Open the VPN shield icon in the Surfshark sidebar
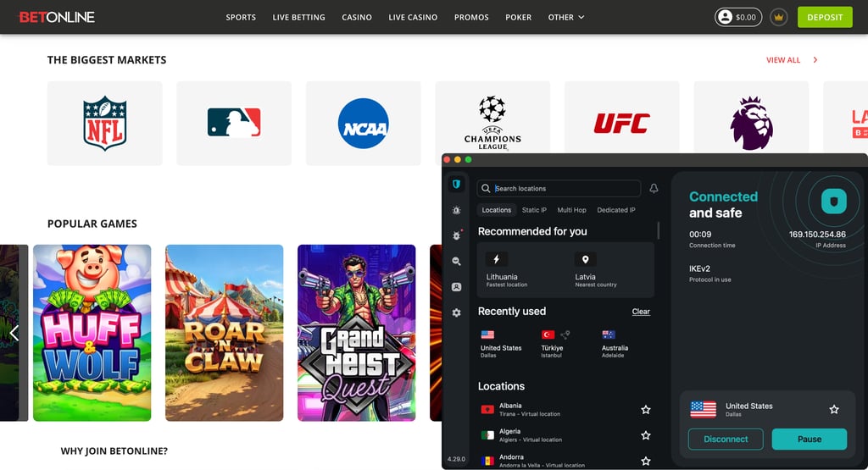The height and width of the screenshot is (470, 868). (x=456, y=184)
